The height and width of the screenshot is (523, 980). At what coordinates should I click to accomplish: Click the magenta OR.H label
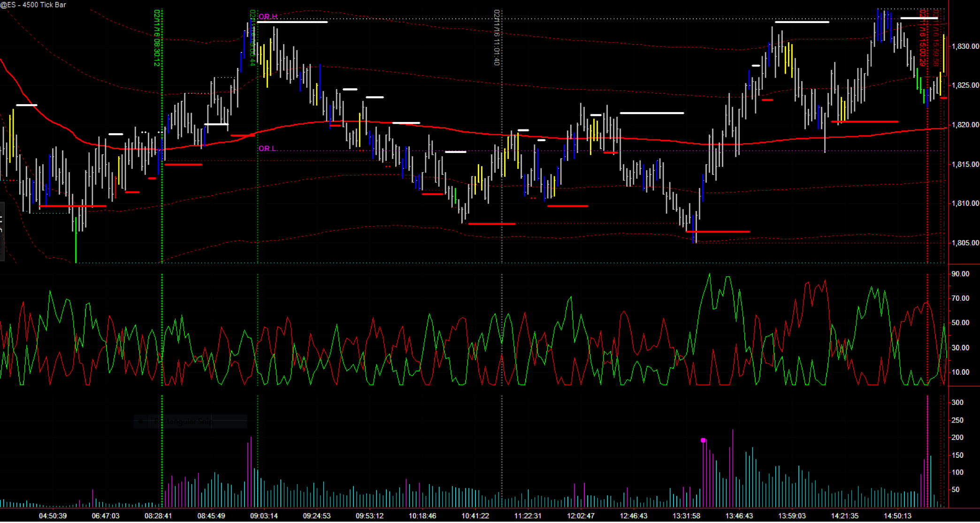(268, 16)
